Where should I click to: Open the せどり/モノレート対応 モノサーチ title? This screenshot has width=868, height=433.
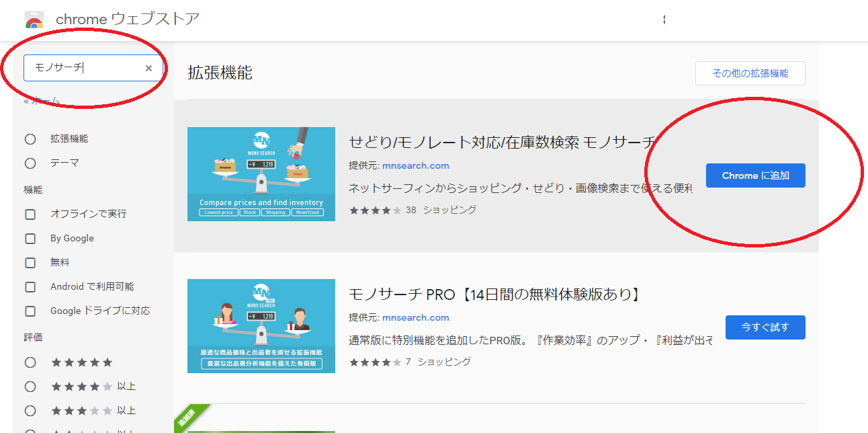pyautogui.click(x=501, y=142)
